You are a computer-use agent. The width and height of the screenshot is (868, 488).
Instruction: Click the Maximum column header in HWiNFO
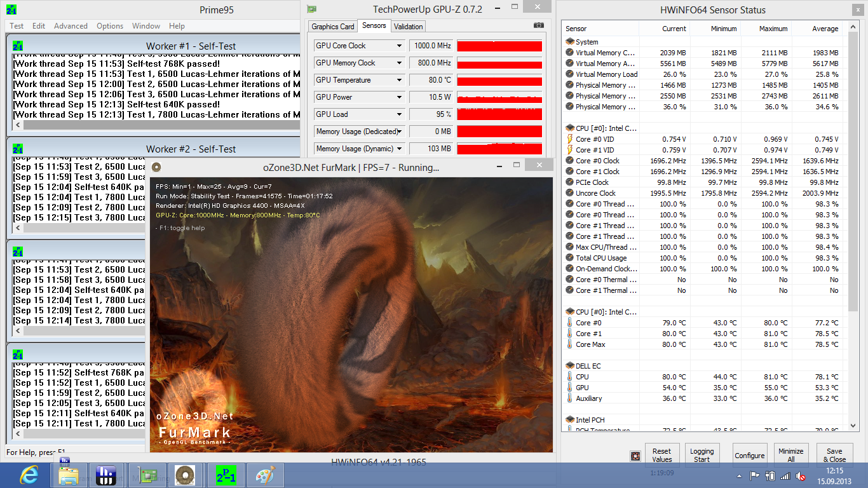pyautogui.click(x=766, y=29)
